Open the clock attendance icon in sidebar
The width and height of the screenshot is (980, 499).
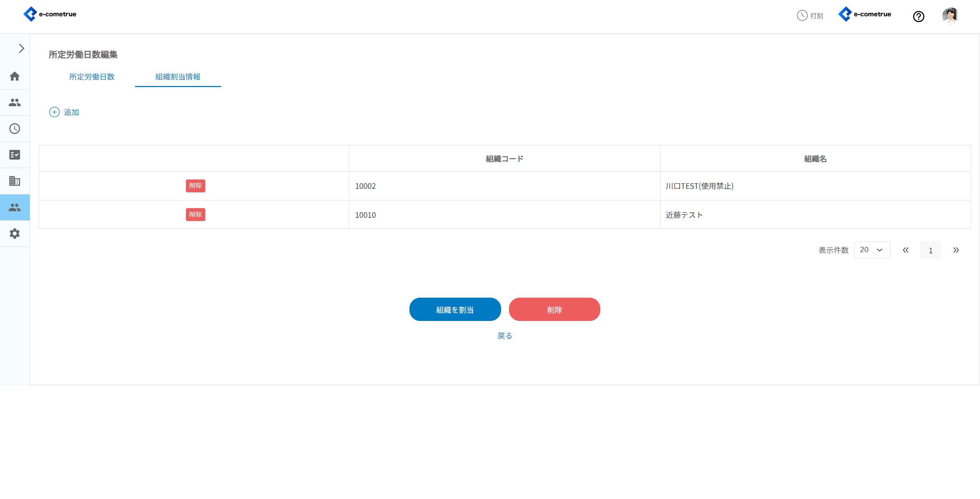[14, 129]
